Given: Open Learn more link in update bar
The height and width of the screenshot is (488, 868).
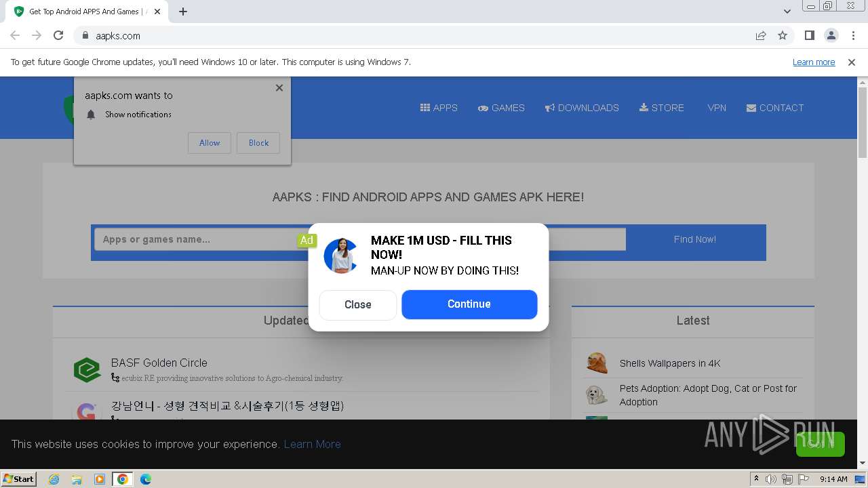Looking at the screenshot, I should point(814,62).
